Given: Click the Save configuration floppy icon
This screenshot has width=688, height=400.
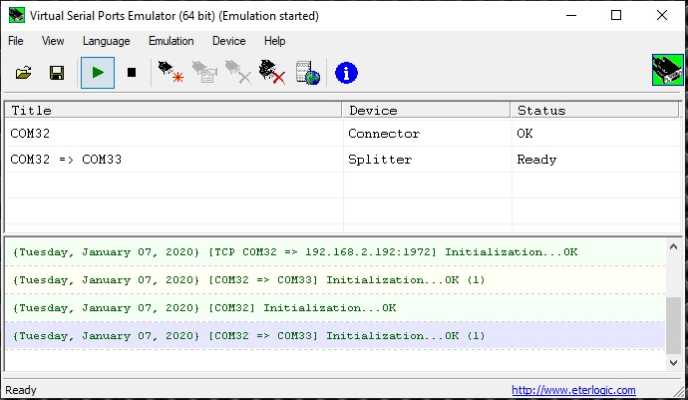Looking at the screenshot, I should click(x=57, y=73).
